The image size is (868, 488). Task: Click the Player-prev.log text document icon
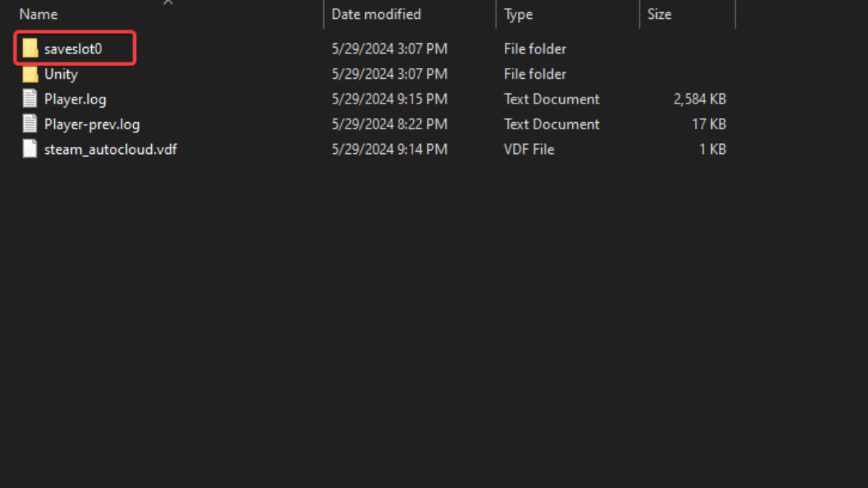coord(29,124)
